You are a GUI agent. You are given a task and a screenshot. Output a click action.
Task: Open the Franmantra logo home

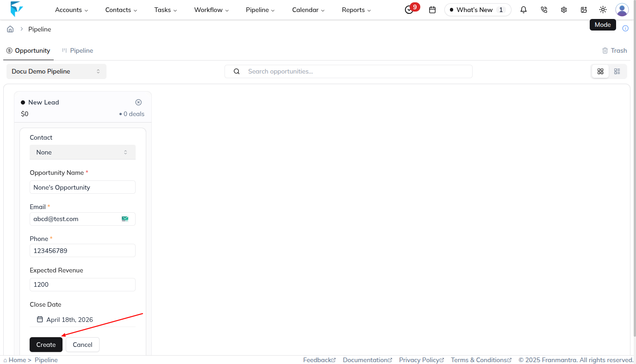click(17, 9)
